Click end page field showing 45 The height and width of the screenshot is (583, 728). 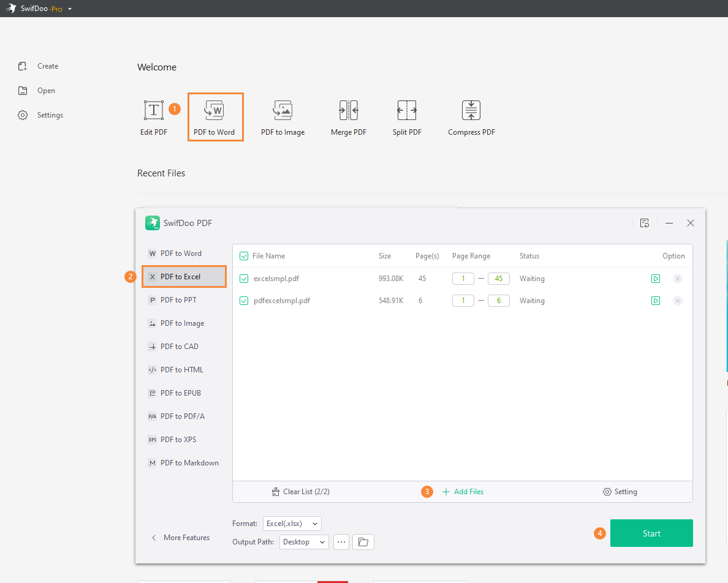[499, 279]
